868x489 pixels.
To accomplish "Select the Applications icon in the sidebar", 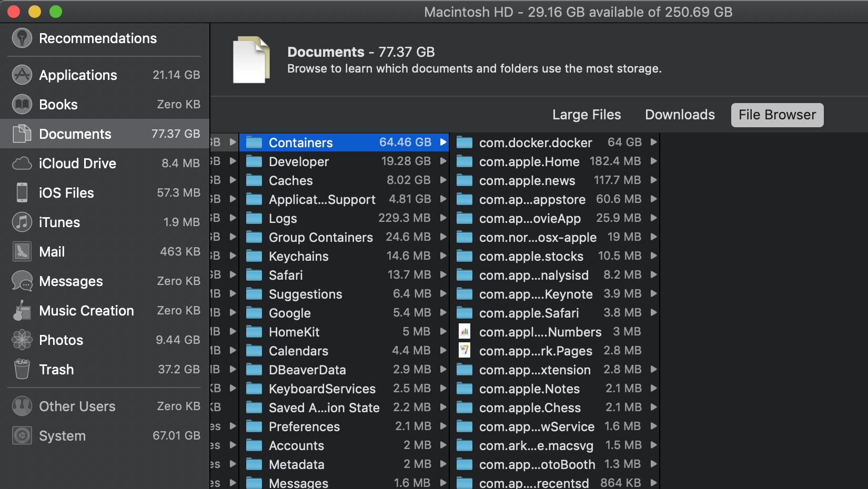I will (22, 75).
